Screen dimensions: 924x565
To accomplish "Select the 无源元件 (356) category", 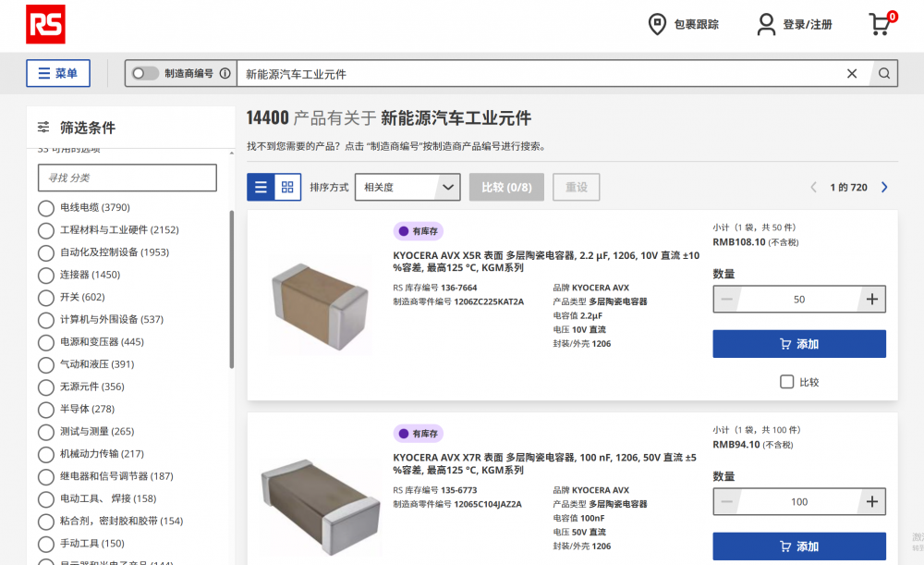I will (x=46, y=387).
